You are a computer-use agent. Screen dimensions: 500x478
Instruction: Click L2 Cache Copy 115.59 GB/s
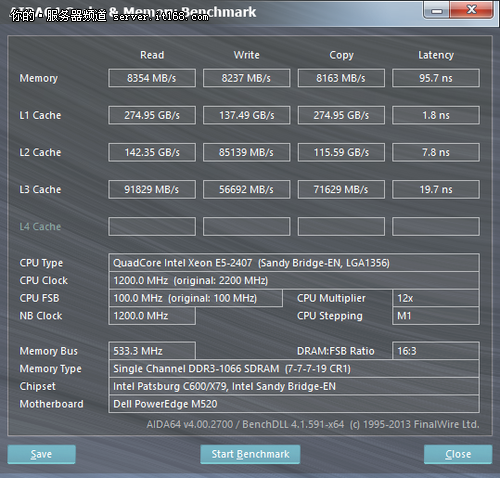pyautogui.click(x=341, y=152)
